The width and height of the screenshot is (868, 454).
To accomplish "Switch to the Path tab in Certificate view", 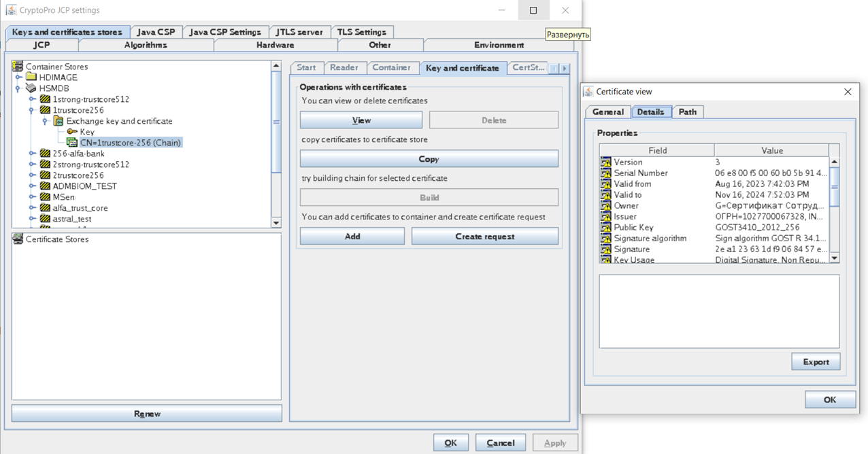I will click(688, 111).
